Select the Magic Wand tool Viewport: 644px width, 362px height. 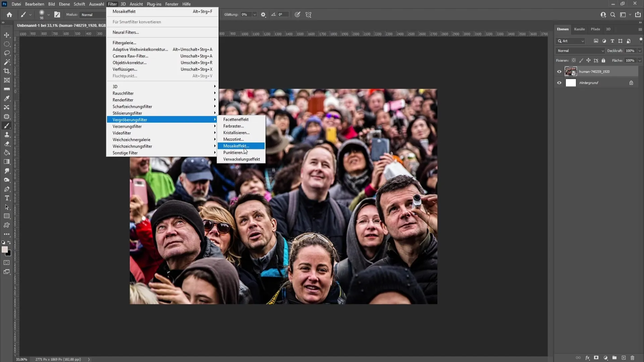7,62
